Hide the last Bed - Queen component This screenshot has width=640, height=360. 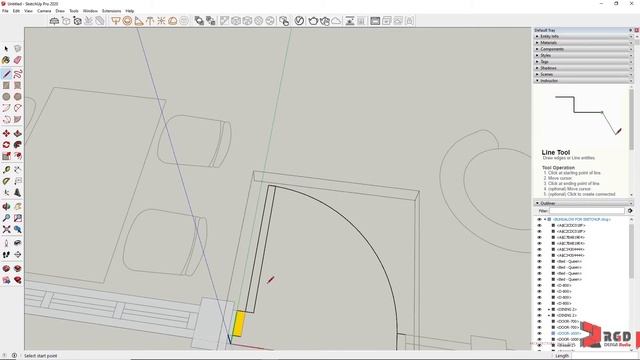539,279
